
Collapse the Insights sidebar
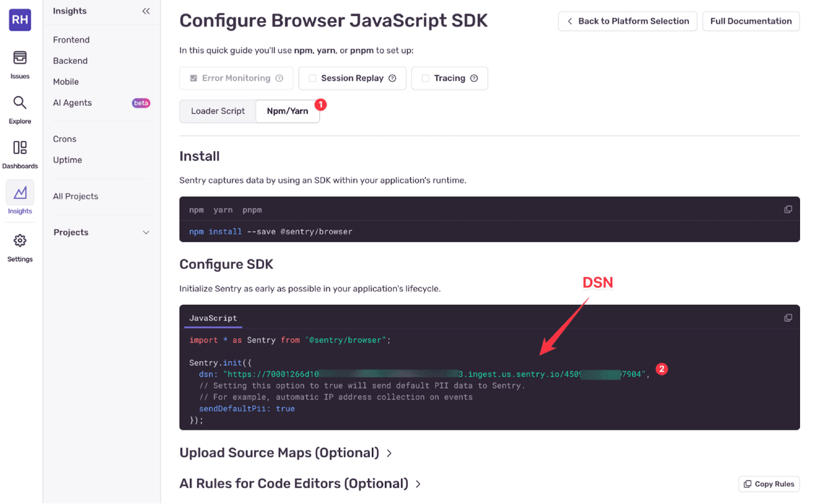coord(146,11)
